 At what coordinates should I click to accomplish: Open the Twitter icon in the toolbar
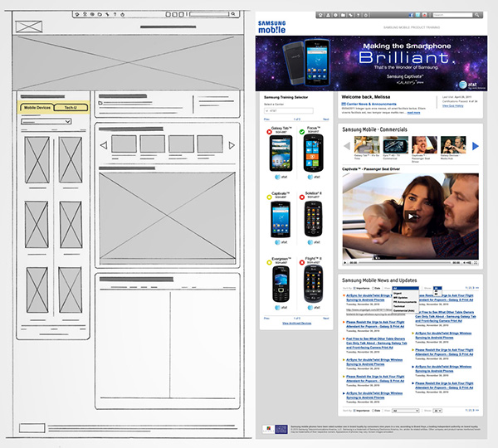coord(417,15)
